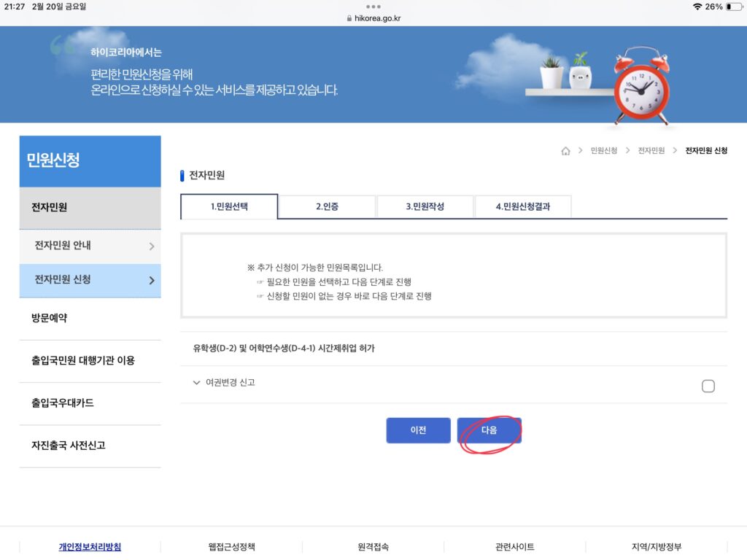Screen dimensions: 747x560
Task: Select 출입국우대카드 sidebar menu
Action: pyautogui.click(x=63, y=403)
